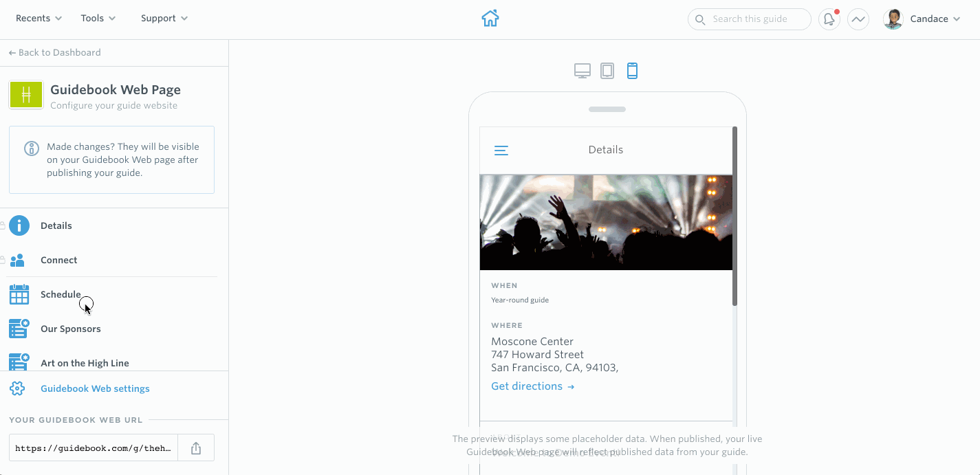The width and height of the screenshot is (980, 475).
Task: Select the Schedule calendar icon
Action: (18, 294)
